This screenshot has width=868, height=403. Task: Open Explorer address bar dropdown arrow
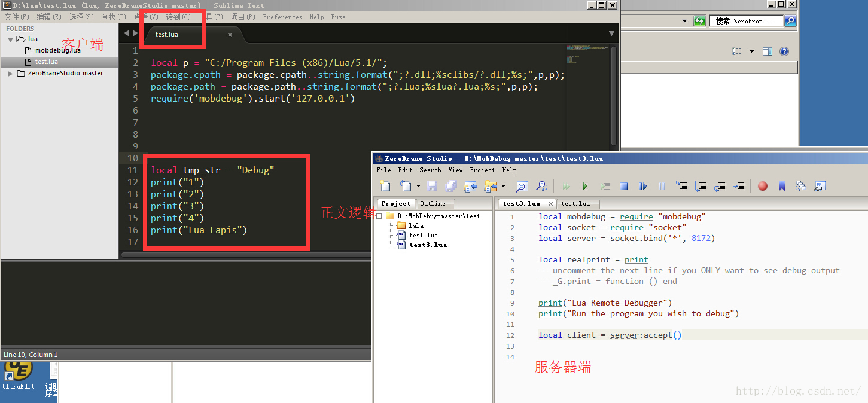[x=686, y=21]
